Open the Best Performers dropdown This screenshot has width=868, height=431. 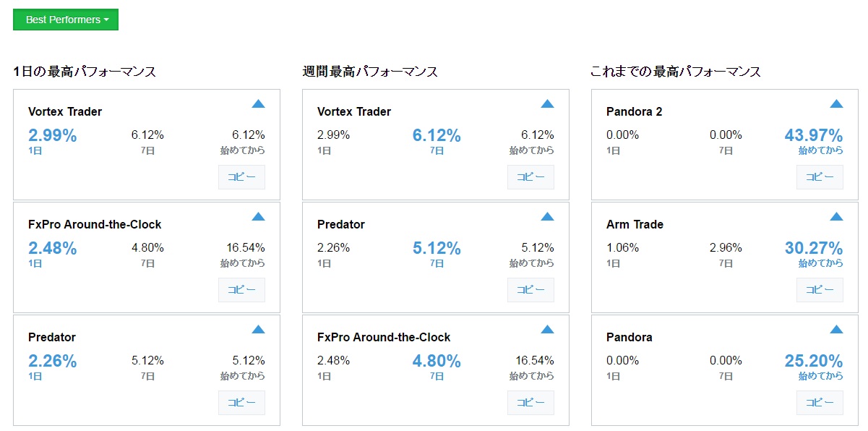[x=66, y=20]
